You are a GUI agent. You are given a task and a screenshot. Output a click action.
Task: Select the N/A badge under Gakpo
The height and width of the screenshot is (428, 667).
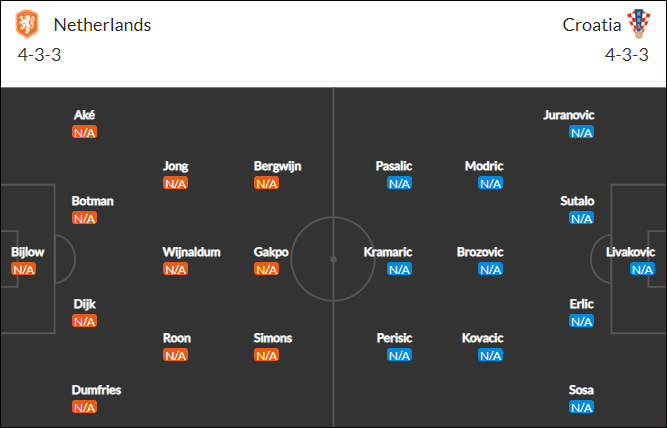pyautogui.click(x=266, y=269)
